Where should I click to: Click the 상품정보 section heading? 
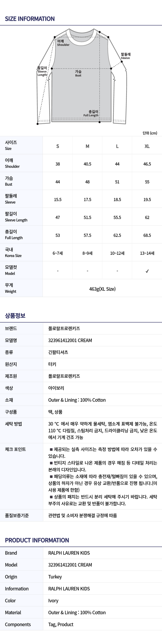15,316
